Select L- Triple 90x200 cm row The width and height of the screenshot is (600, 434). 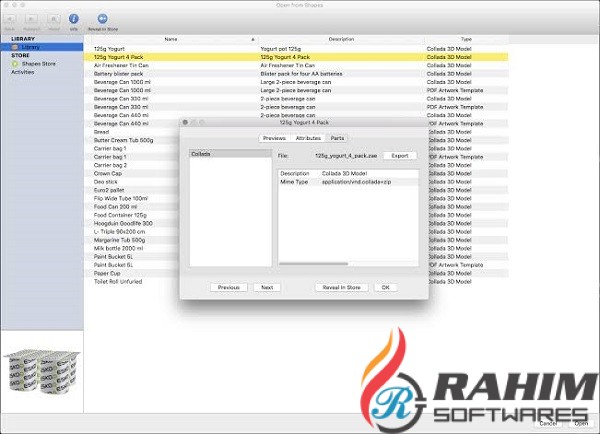pos(132,232)
